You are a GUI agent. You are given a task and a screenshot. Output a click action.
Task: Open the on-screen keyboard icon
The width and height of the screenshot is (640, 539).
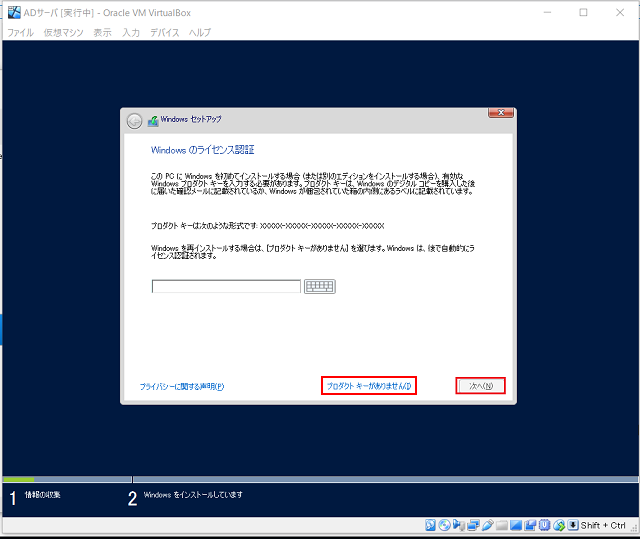pos(320,286)
